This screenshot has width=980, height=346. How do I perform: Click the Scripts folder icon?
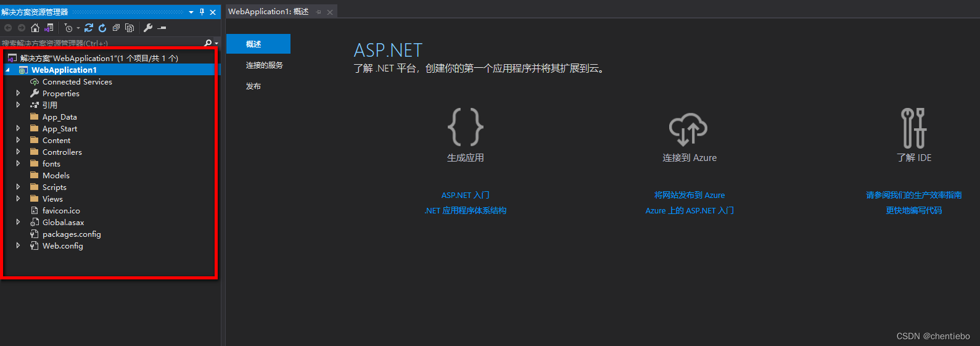pos(35,187)
